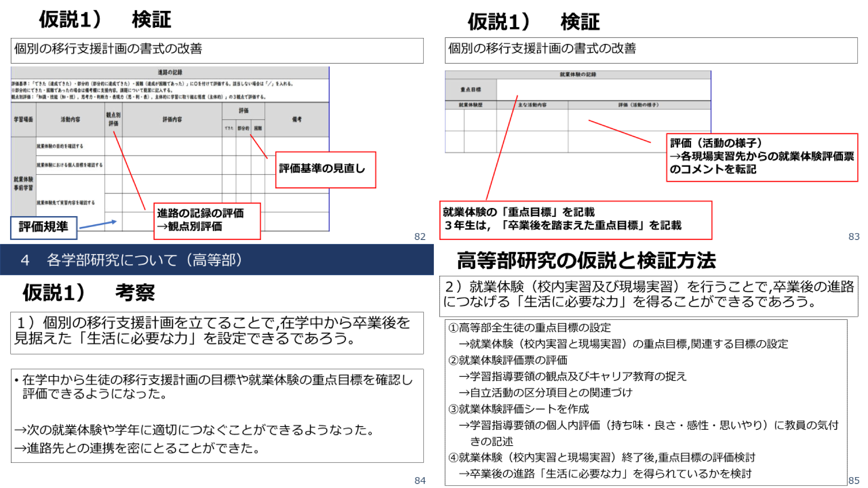This screenshot has width=868, height=488.
Task: Click the slide 83 title 仮説1）検証
Action: 533,22
